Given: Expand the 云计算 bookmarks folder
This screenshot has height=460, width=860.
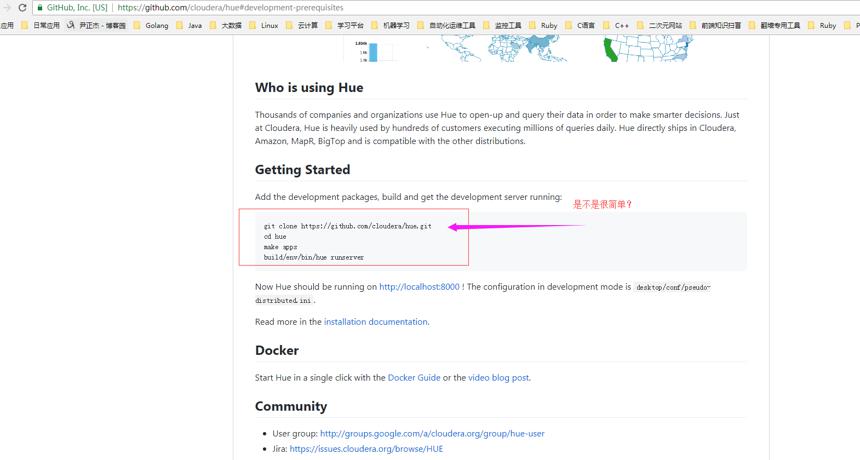Looking at the screenshot, I should (x=302, y=25).
